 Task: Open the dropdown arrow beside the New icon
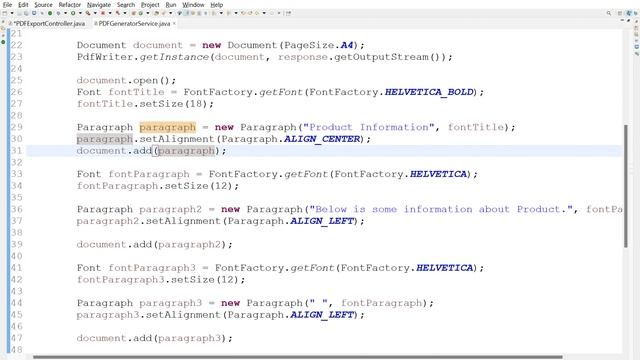(x=12, y=13)
